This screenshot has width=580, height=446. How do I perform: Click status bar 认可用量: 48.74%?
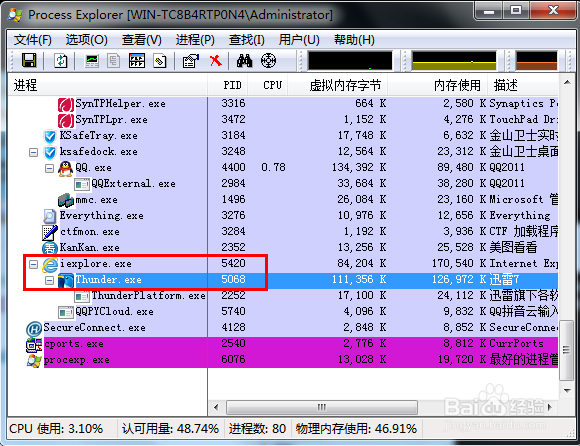pyautogui.click(x=170, y=429)
